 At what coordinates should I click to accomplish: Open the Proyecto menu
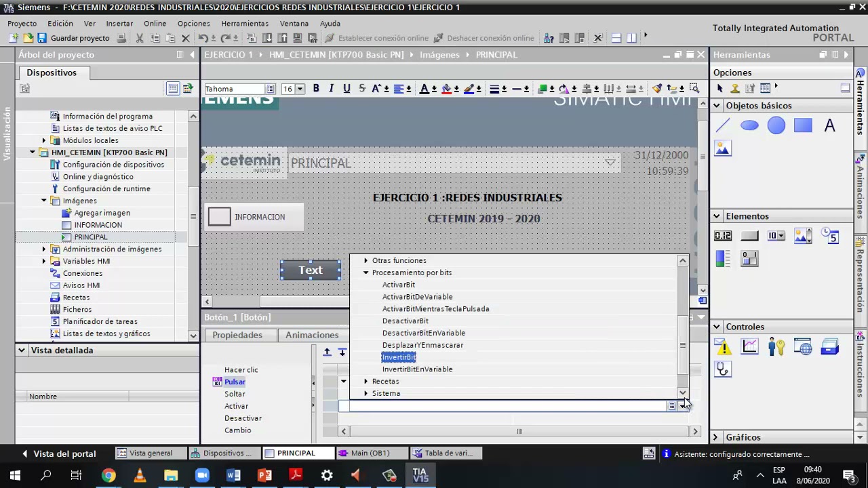22,23
